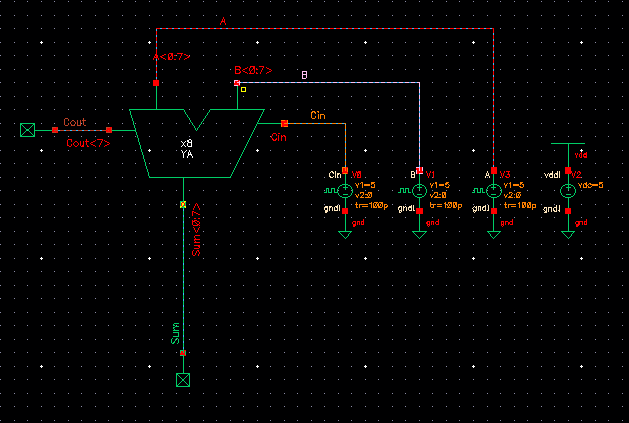The height and width of the screenshot is (423, 629).
Task: Select the A<0:7> pin label
Action: point(172,57)
